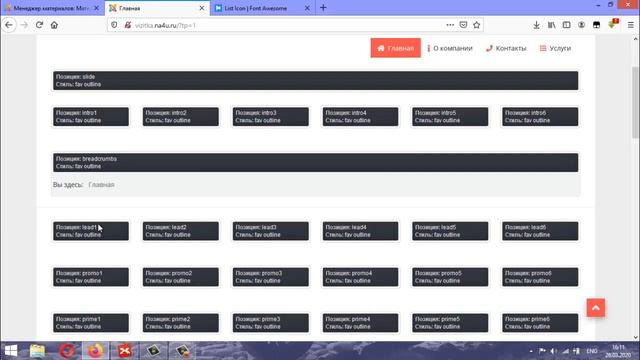This screenshot has height=360, width=640.
Task: Click the prime6 position block
Action: coord(540,323)
